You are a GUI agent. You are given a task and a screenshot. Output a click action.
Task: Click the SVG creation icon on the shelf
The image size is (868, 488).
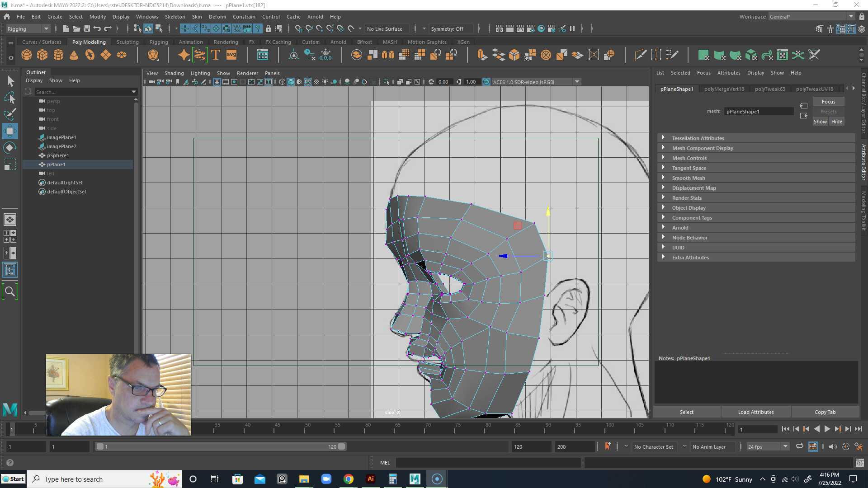(x=231, y=54)
